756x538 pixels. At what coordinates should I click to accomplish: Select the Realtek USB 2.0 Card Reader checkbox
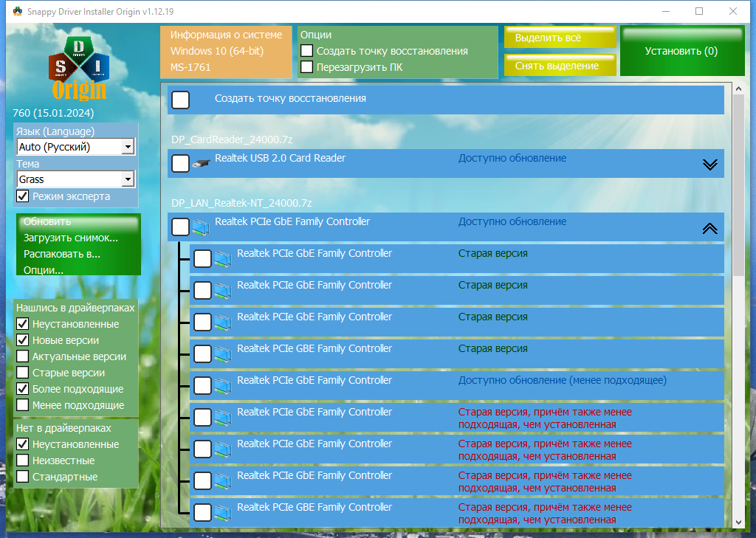[x=181, y=163]
